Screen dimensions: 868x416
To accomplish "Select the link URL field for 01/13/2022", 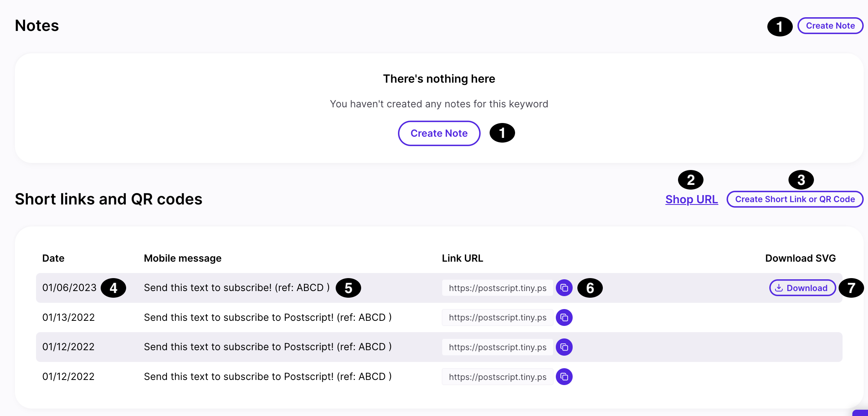I will coord(497,317).
